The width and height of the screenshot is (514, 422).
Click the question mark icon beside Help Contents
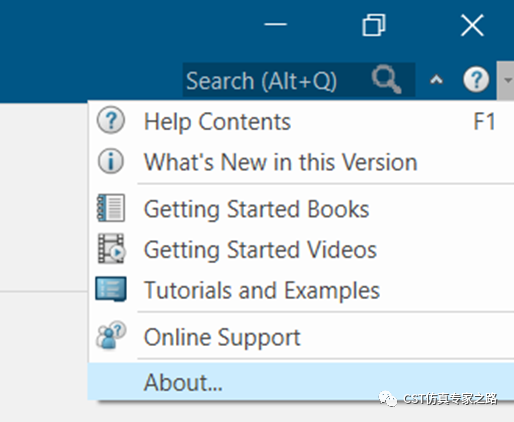111,120
